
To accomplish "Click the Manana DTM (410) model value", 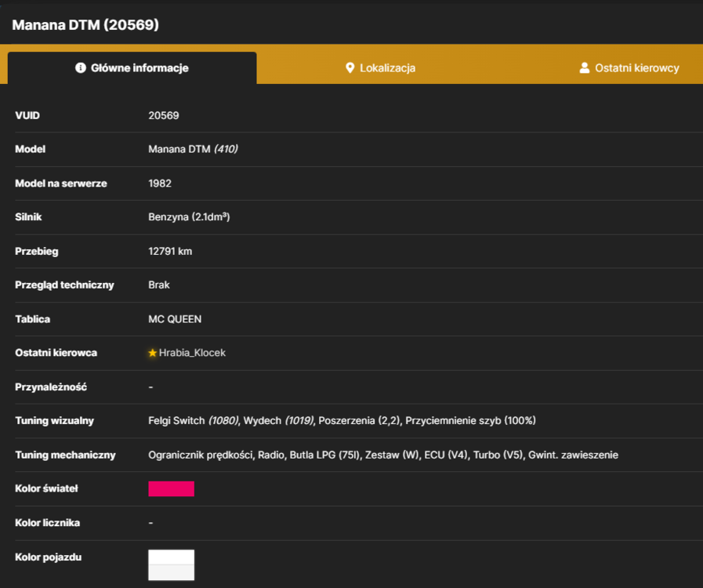I will 193,149.
